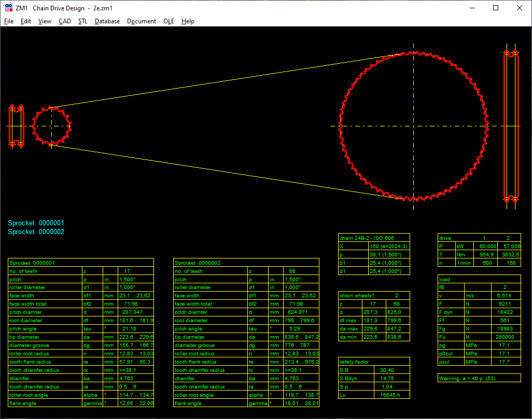Open the Edit menu
Viewport: 532px width, 419px height.
pyautogui.click(x=26, y=21)
